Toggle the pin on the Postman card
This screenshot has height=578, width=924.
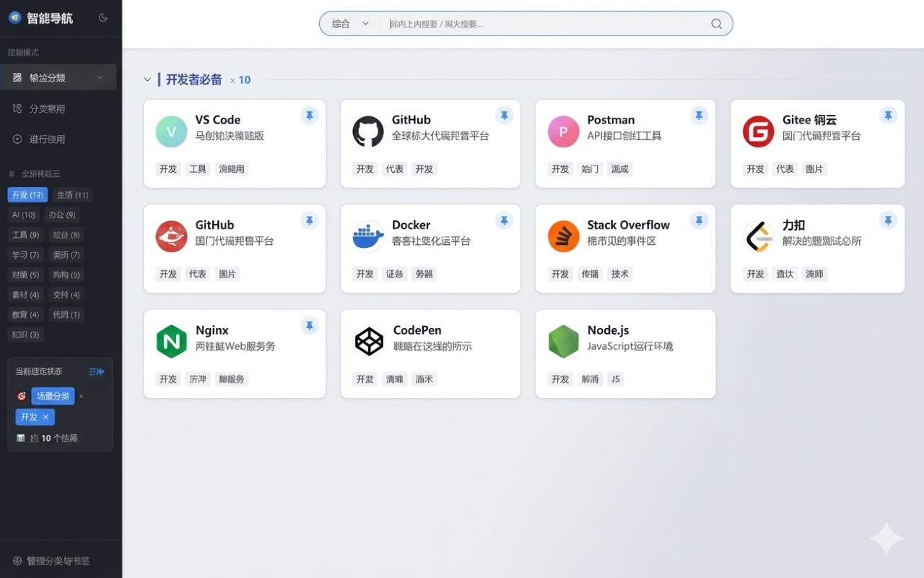[699, 116]
